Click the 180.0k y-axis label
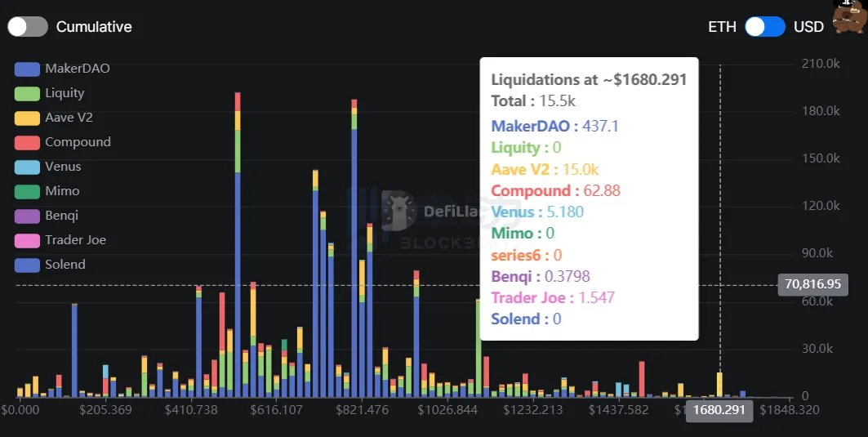The height and width of the screenshot is (437, 868). pos(821,111)
